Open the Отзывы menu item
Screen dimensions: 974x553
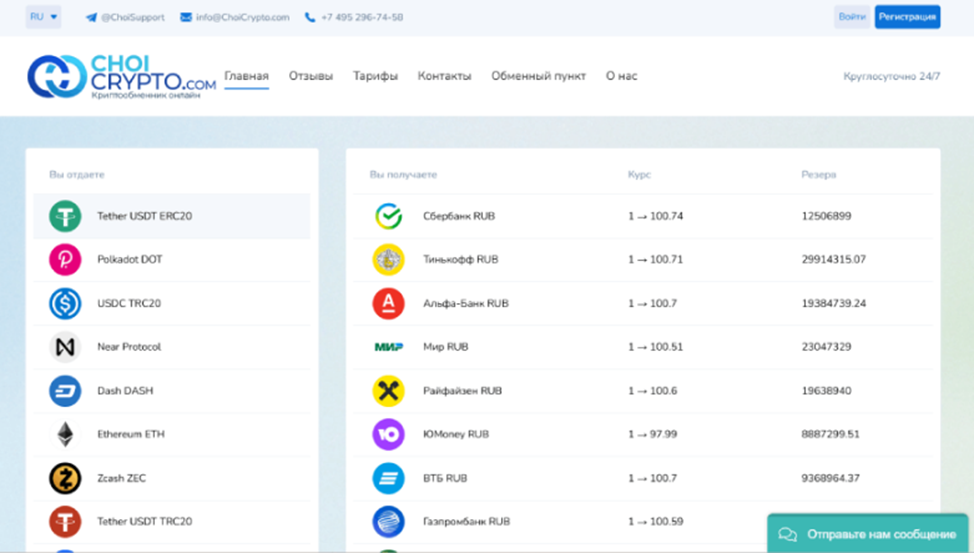311,76
